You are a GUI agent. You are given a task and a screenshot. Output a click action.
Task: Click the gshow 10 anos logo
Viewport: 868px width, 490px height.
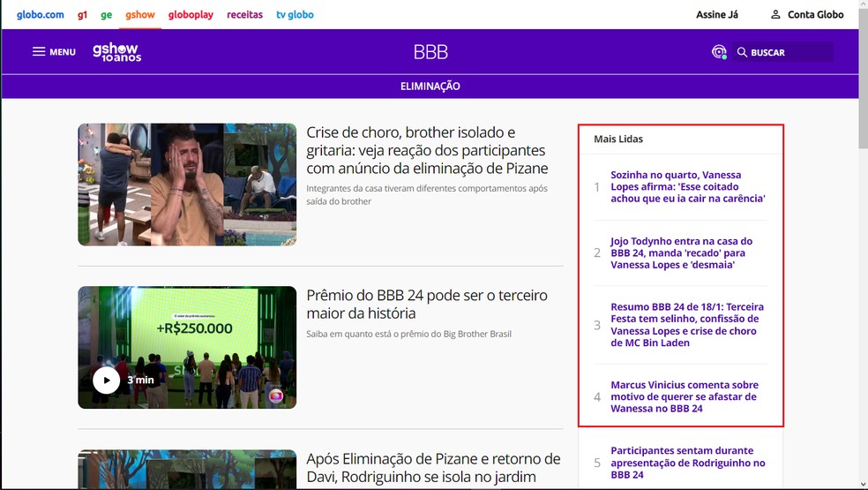(116, 51)
